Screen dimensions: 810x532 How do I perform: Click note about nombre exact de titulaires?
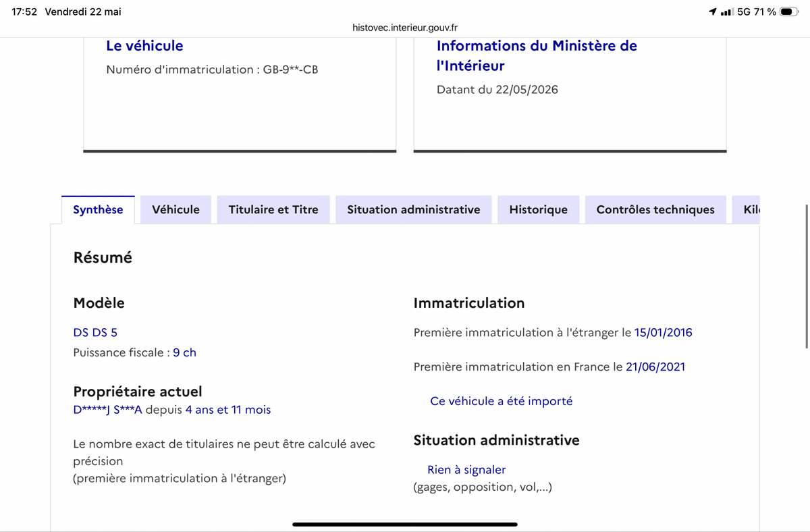pyautogui.click(x=224, y=452)
